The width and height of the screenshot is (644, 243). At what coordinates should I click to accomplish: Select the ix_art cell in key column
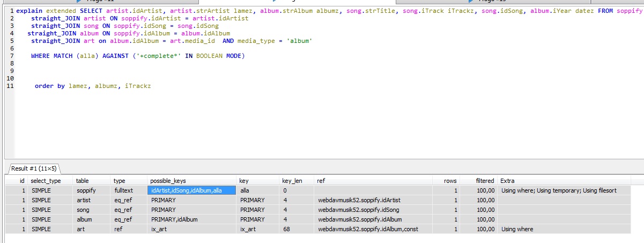[257, 229]
